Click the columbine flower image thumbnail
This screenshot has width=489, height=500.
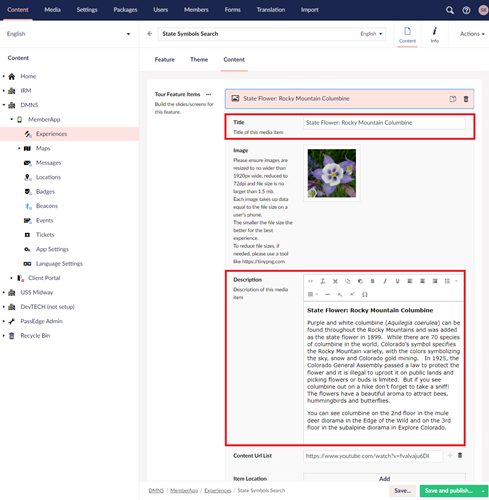tap(332, 173)
